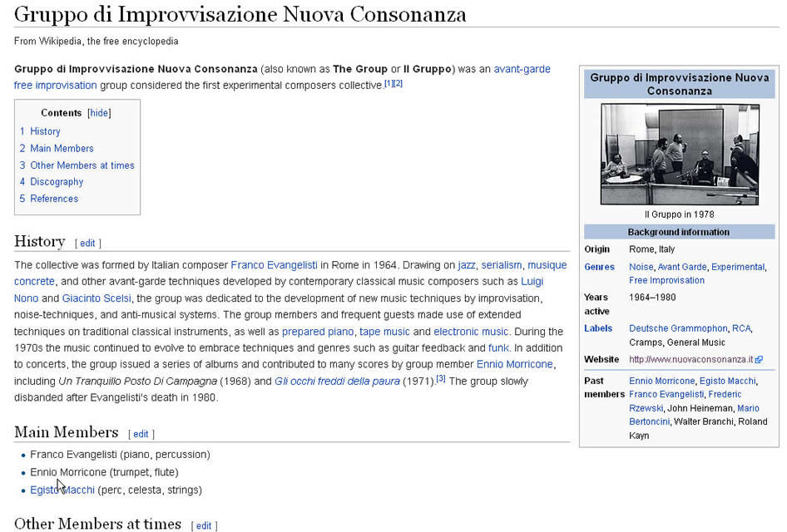787x532 pixels.
Task: Open the Giacinto Scelsi link
Action: [97, 298]
